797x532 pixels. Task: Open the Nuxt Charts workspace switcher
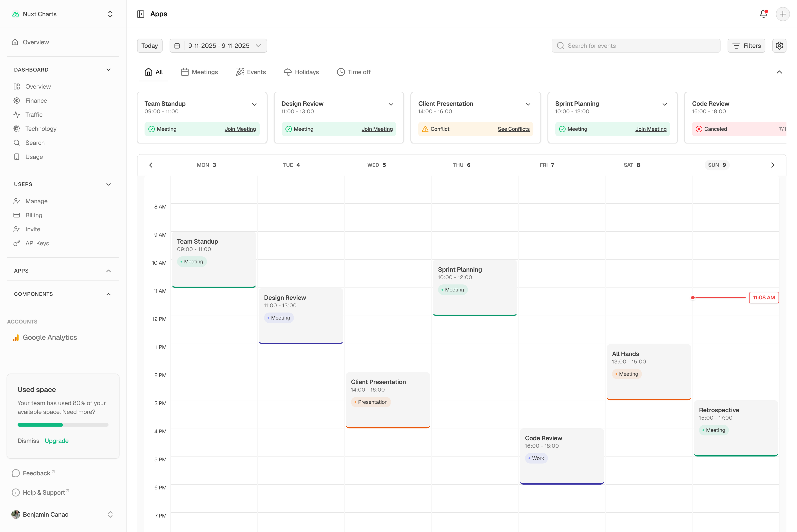(x=63, y=14)
